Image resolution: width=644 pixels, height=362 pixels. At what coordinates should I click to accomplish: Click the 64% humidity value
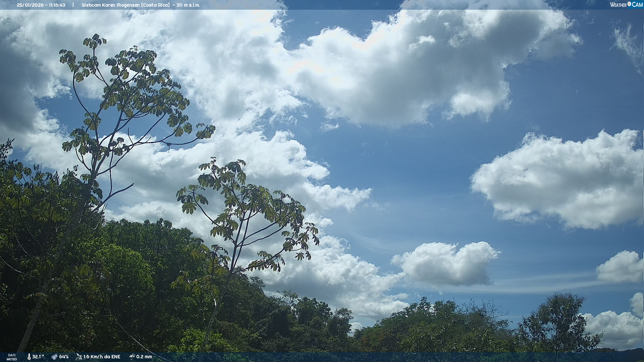pos(64,357)
